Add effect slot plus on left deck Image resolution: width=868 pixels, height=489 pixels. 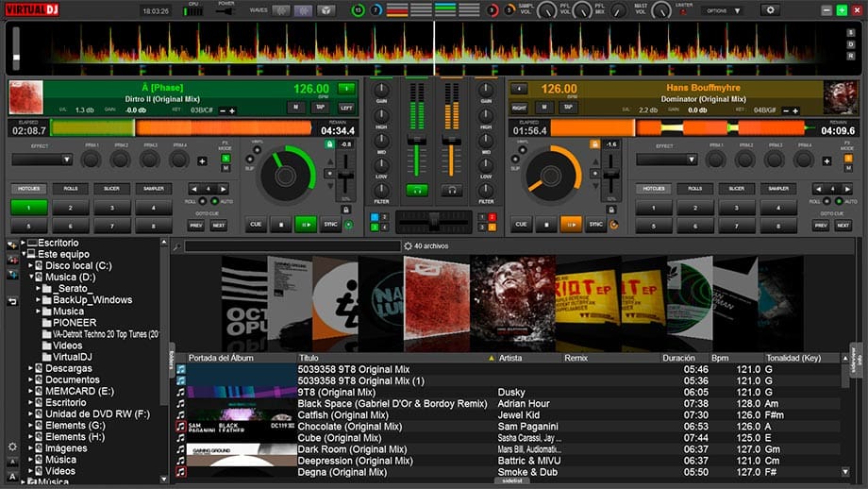(202, 161)
